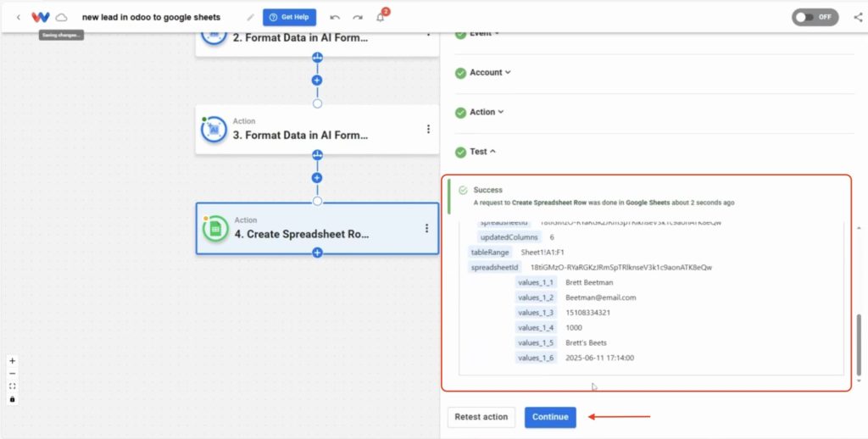Fit workflow view to screen
Screen dimensions: 868x439
13,386
